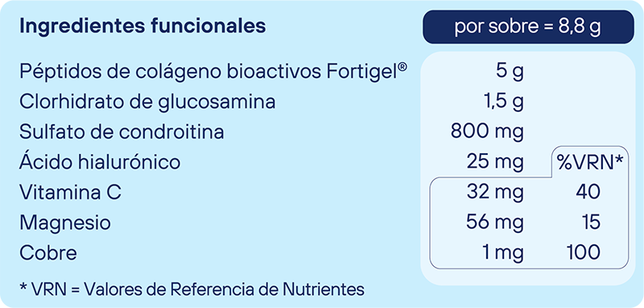Click the 'por sobre = 8,8 g' header badge
Screen dimensions: 644x308
click(528, 27)
